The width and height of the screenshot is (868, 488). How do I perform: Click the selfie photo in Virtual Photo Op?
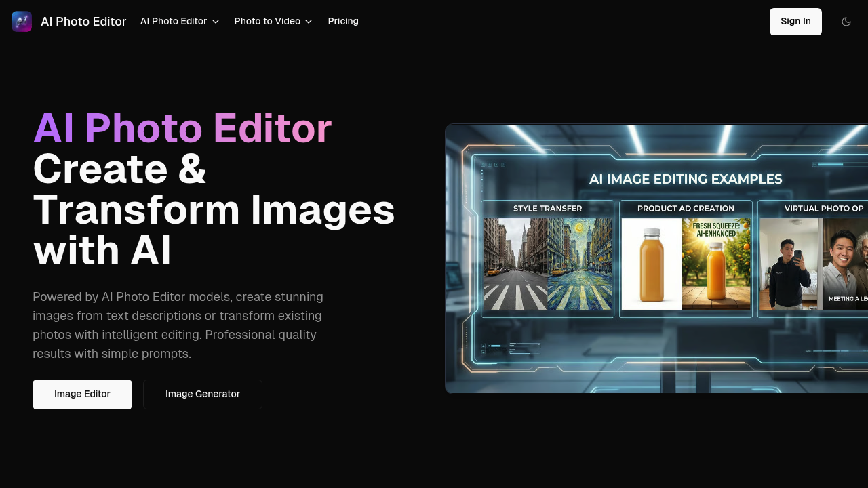[790, 264]
